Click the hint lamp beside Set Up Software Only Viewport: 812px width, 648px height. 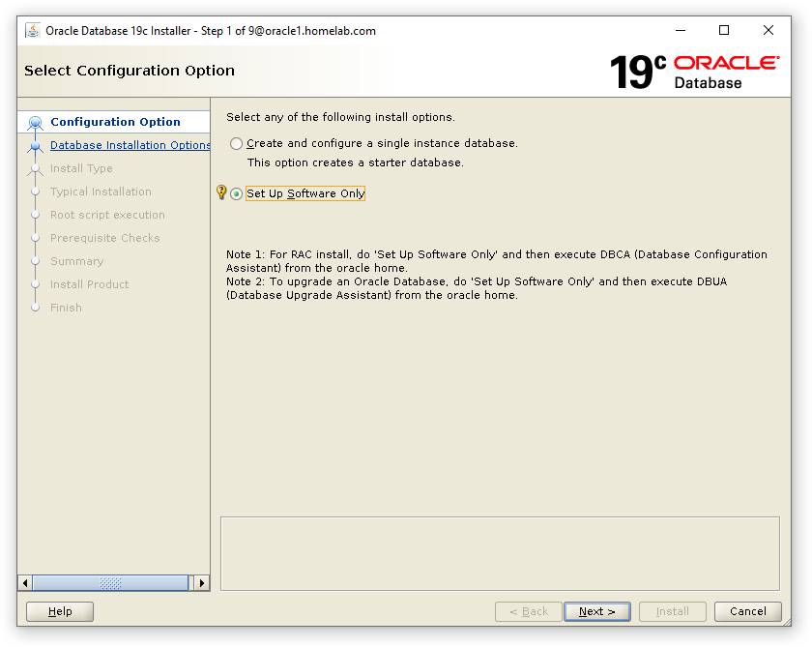pos(221,192)
